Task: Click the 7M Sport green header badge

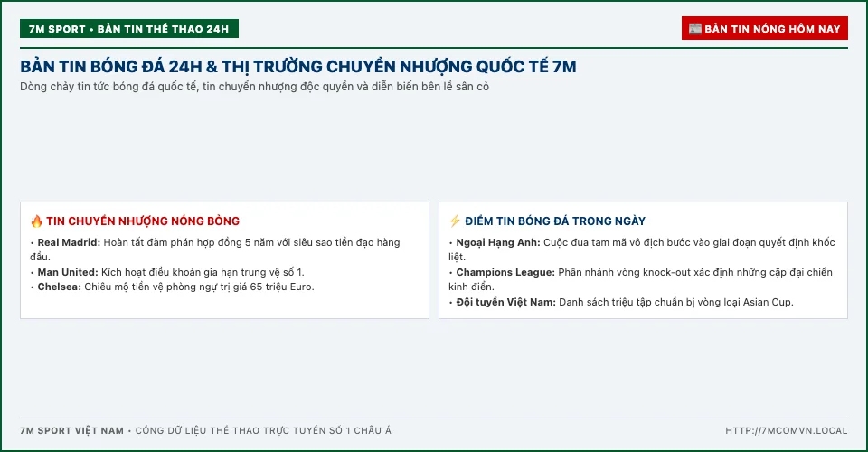Action: 129,29
